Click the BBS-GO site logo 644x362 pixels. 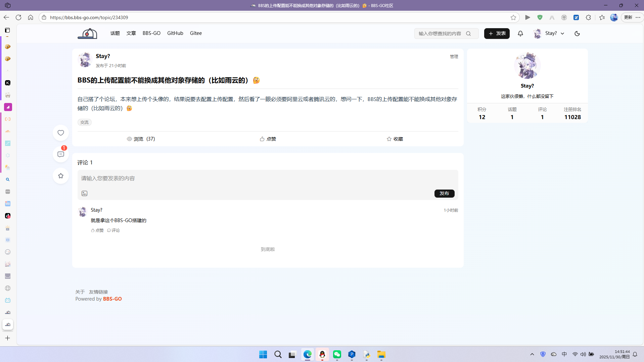tap(87, 34)
